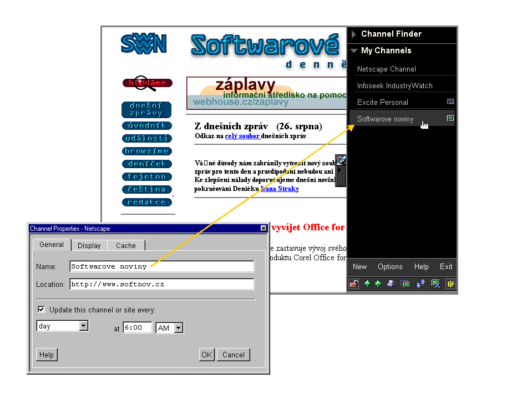Image resolution: width=532 pixels, height=399 pixels.
Task: Click the Help button in Channel Properties
Action: 47,355
